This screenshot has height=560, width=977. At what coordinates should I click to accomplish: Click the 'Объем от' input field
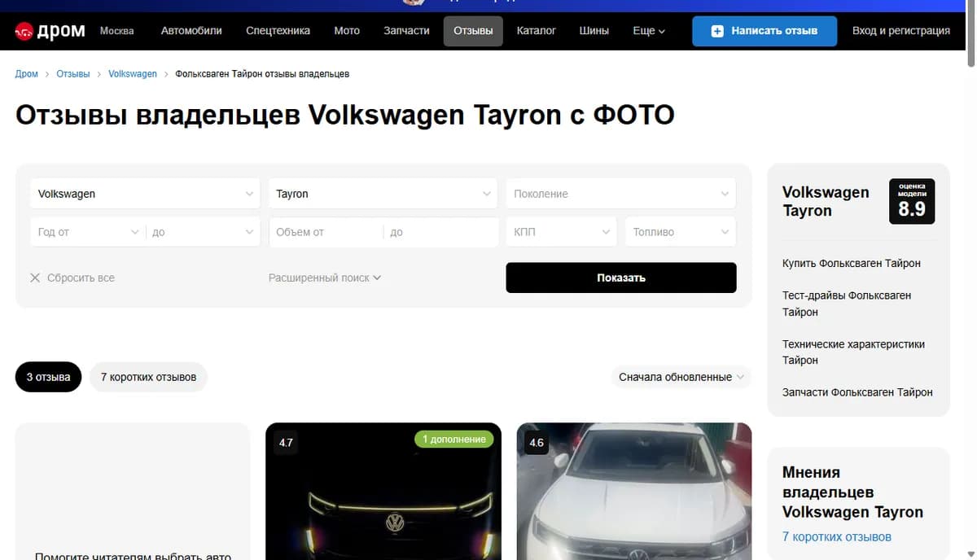pos(326,232)
